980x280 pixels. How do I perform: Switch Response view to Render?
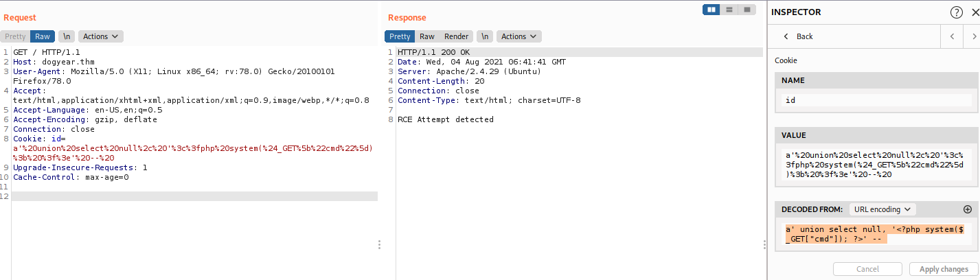click(457, 36)
